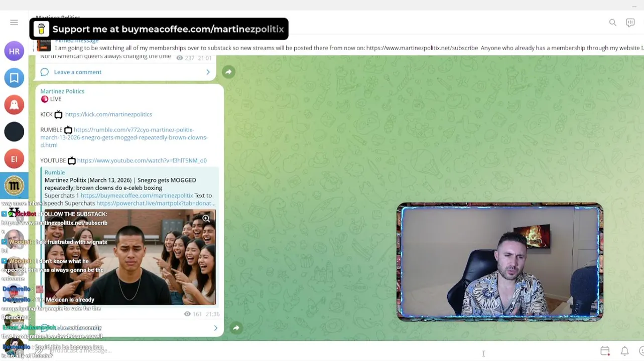Viewport: 644px width, 361px height.
Task: Click the search magnifier icon
Action: 613,23
